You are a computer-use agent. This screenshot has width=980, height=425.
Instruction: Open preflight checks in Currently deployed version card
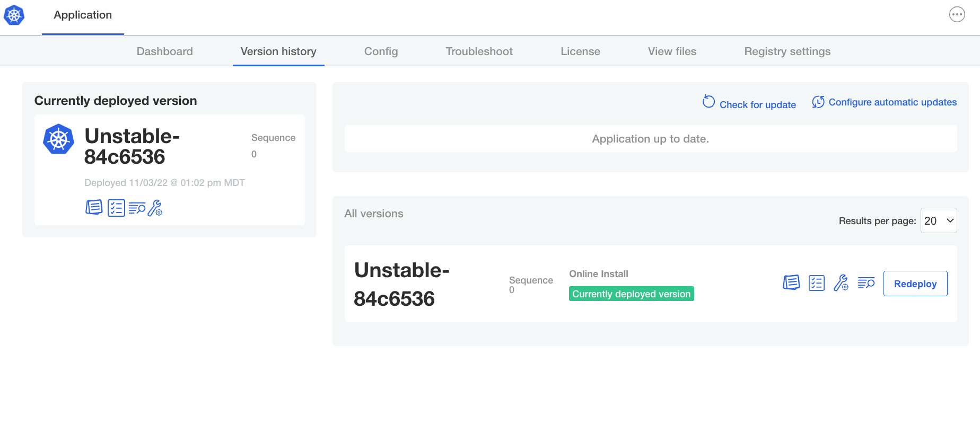pyautogui.click(x=116, y=208)
